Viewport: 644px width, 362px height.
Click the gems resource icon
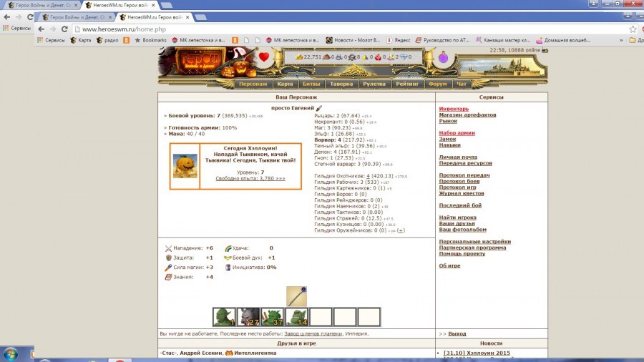click(391, 57)
